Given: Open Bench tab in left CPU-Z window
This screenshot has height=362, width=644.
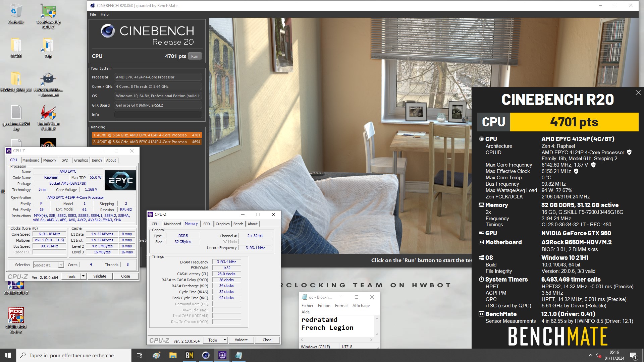Looking at the screenshot, I should click(x=97, y=160).
